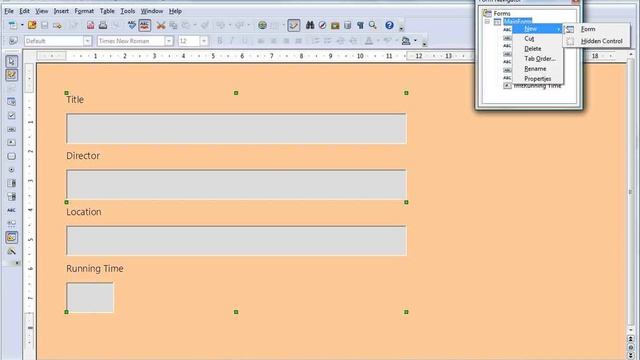Open the Navigator compass icon

point(322,25)
